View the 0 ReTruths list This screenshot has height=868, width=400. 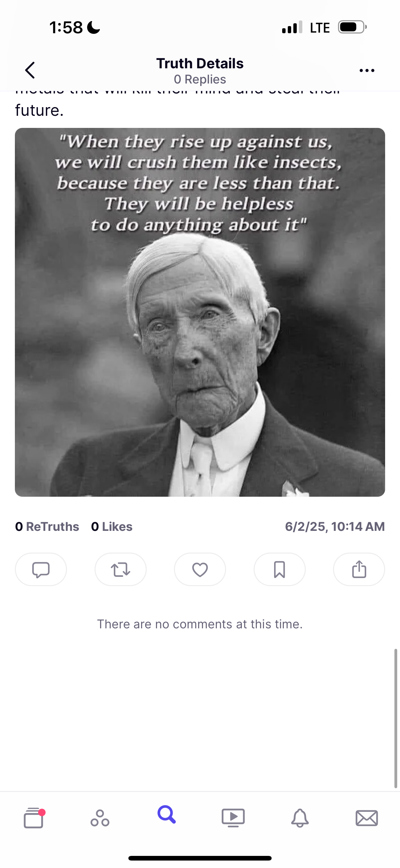(x=47, y=527)
